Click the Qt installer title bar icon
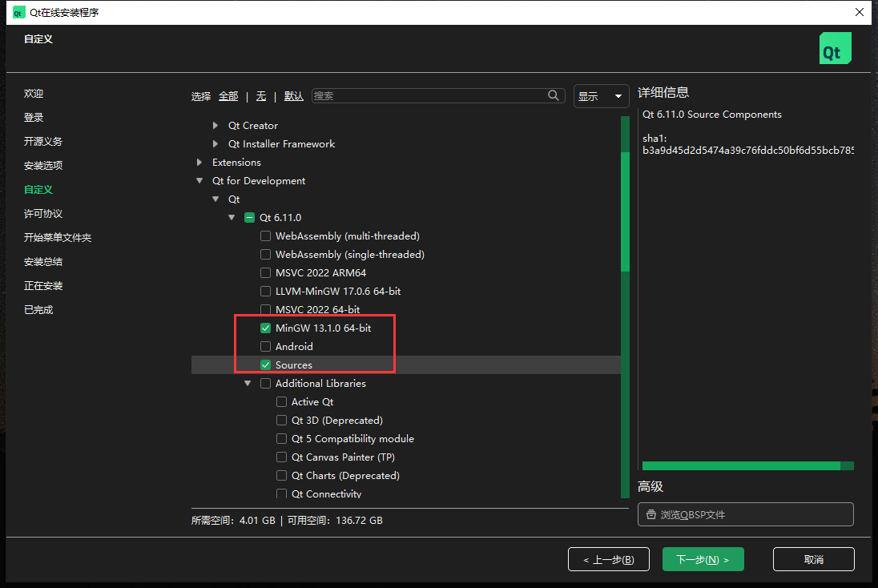 coord(18,12)
